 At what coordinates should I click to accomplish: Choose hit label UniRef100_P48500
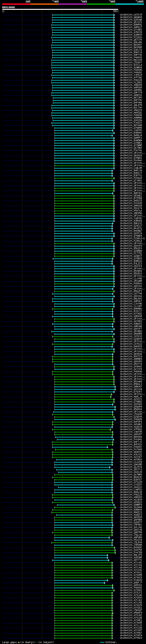click(x=131, y=284)
